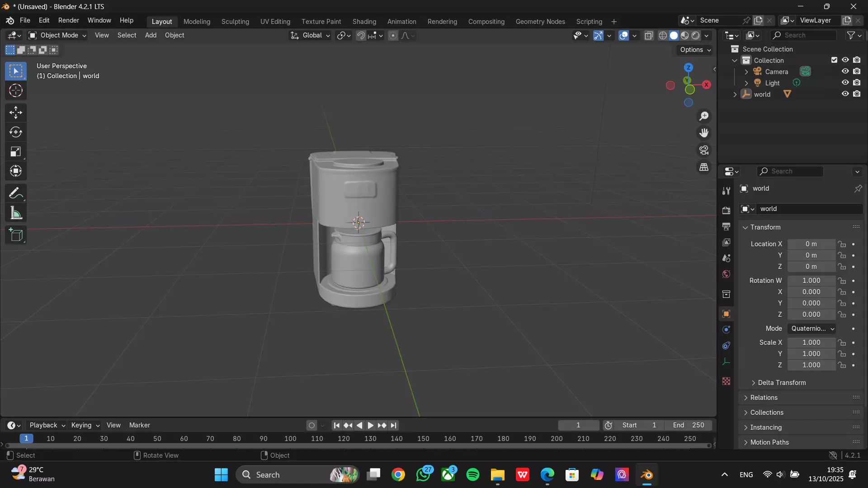The image size is (868, 488).
Task: Open timeline Marker menu
Action: click(139, 425)
